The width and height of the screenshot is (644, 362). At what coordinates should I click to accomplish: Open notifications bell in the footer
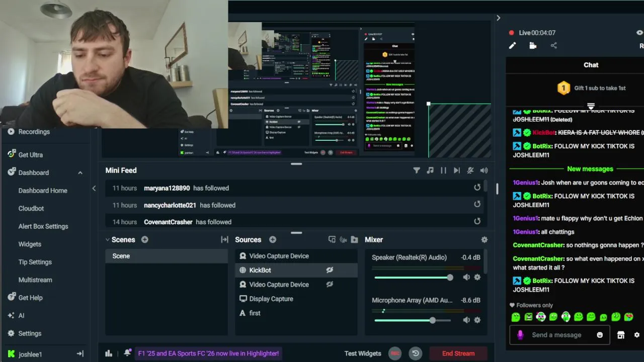pos(128,353)
